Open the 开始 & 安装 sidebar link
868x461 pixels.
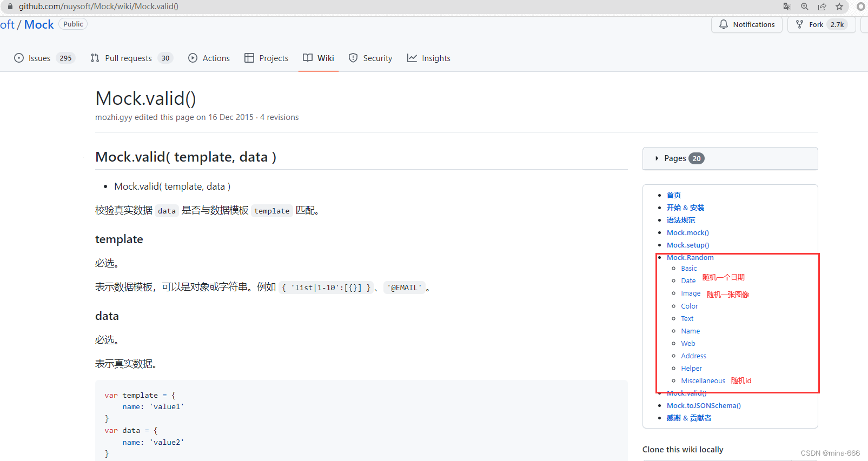coord(685,208)
